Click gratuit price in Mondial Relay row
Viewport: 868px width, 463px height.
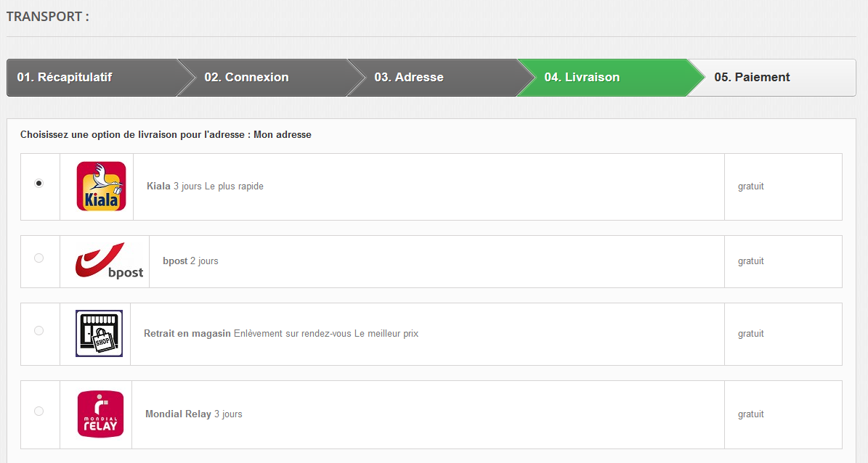pos(750,414)
